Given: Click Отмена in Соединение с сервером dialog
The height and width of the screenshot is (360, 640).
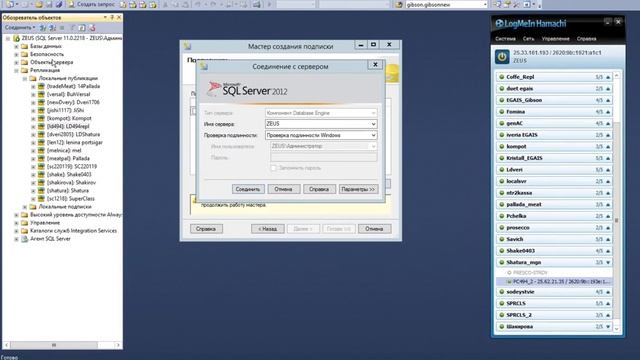Looking at the screenshot, I should coord(283,189).
